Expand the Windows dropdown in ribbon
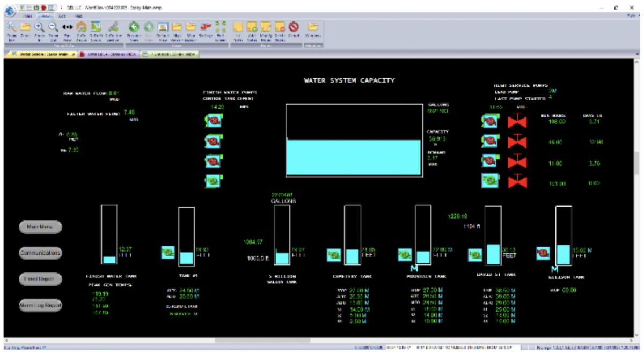This screenshot has width=644, height=354. pos(313,29)
